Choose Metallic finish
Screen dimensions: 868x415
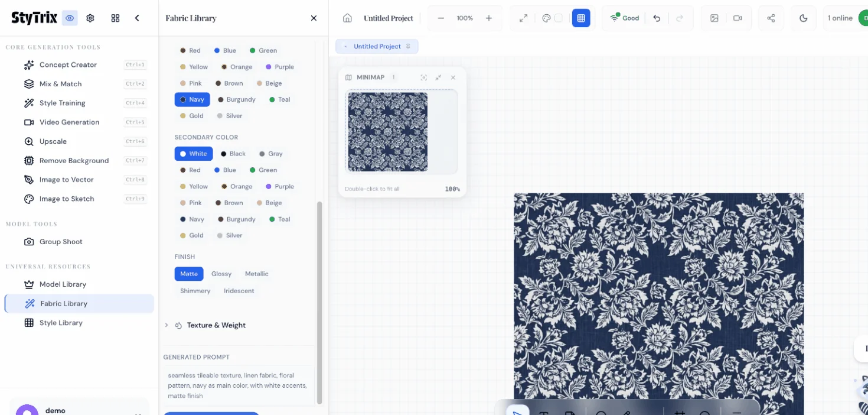coord(256,274)
